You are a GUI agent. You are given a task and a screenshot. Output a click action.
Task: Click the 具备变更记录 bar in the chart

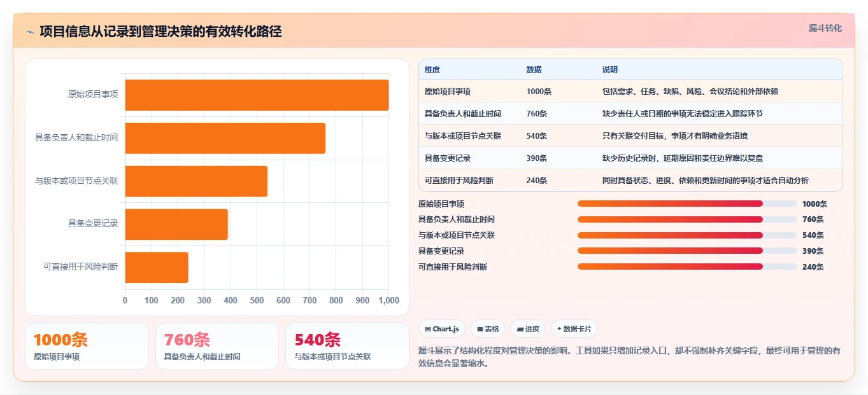[176, 225]
